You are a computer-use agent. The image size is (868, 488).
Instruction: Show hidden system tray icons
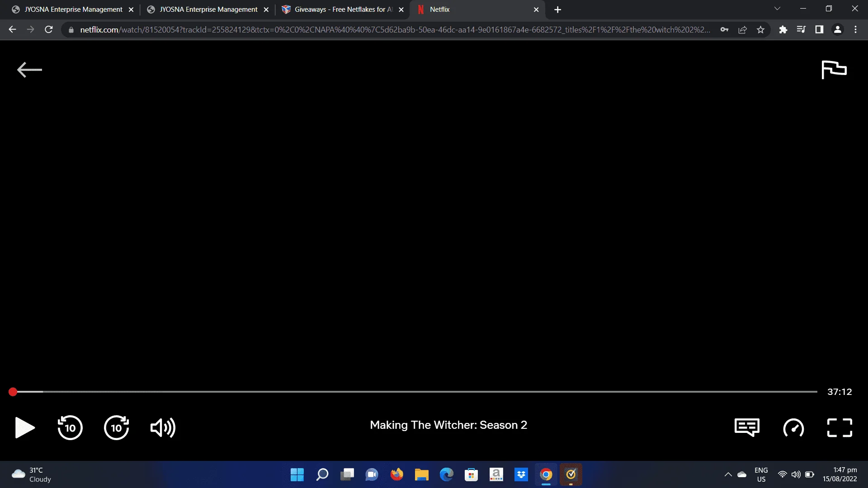[x=728, y=474]
